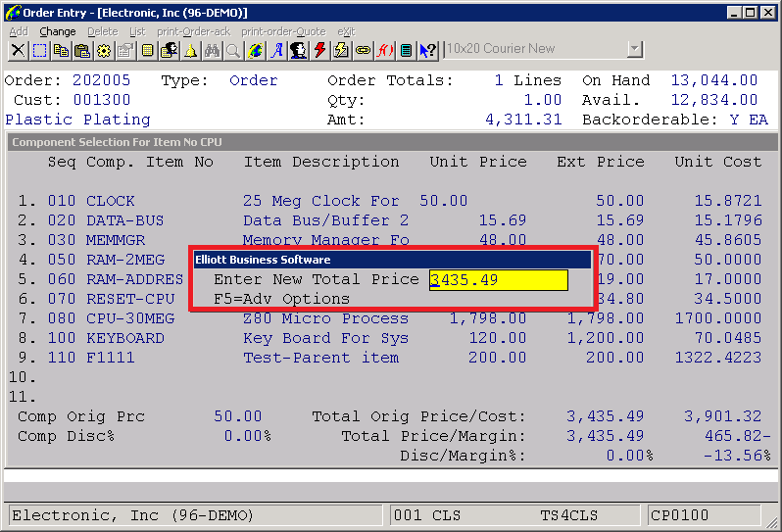Click the CP0100 status bar entry
This screenshot has height=532, width=782.
coord(680,515)
